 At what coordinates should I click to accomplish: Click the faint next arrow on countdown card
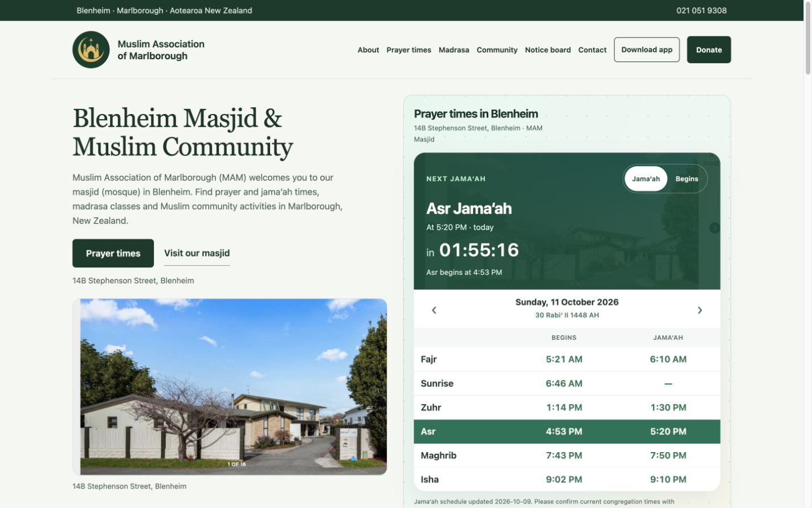(x=714, y=227)
